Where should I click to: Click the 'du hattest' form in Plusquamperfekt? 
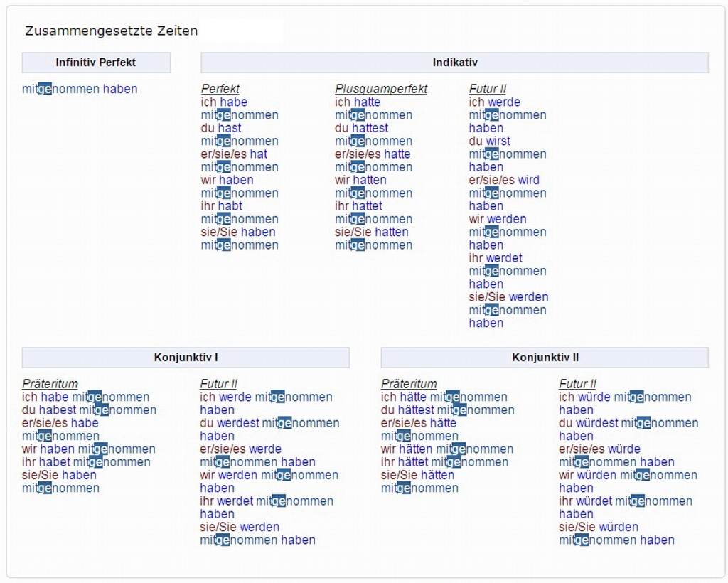pos(362,129)
